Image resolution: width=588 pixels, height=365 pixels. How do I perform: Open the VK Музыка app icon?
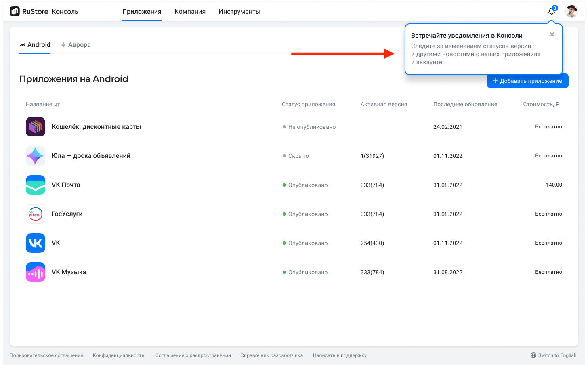[x=36, y=272]
